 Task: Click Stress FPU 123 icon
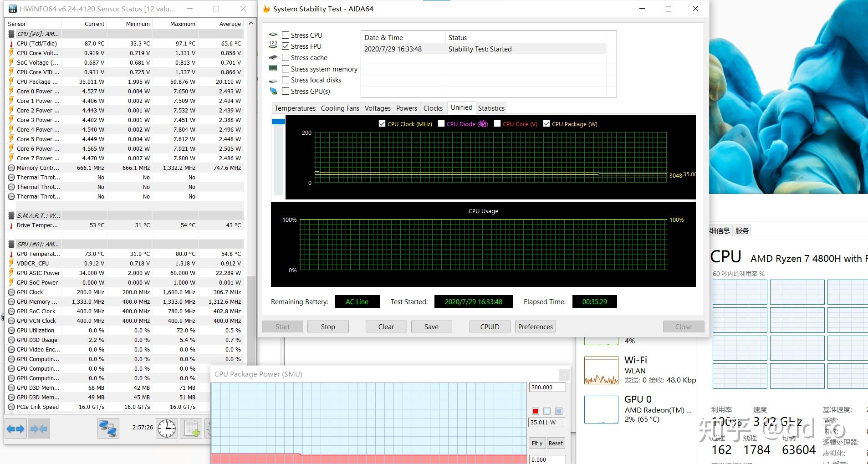[273, 45]
